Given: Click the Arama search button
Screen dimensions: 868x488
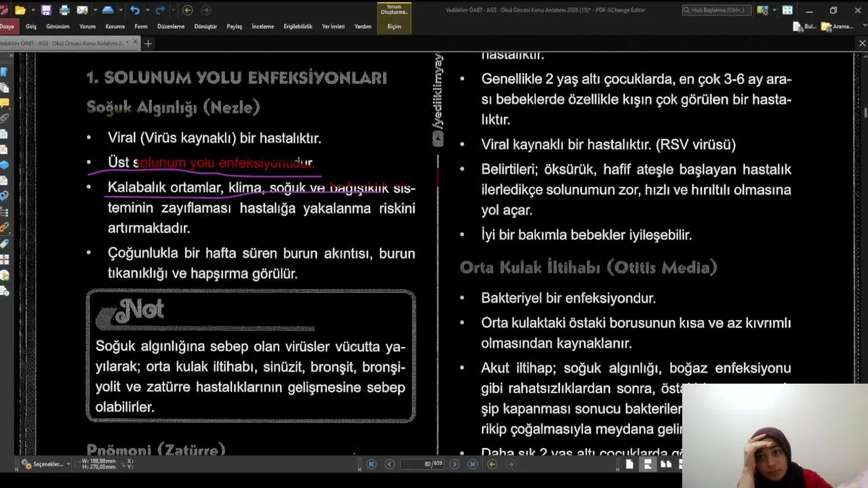Looking at the screenshot, I should (x=837, y=26).
